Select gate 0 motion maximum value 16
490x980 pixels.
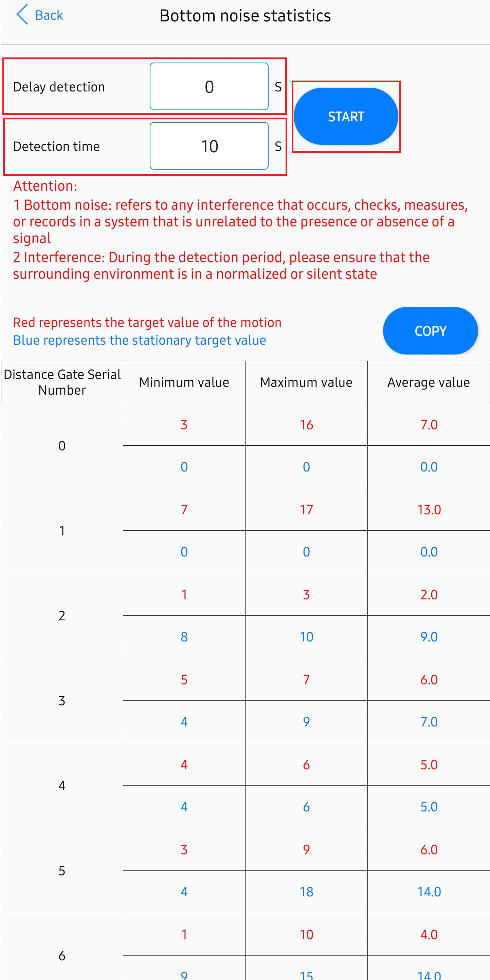point(306,425)
